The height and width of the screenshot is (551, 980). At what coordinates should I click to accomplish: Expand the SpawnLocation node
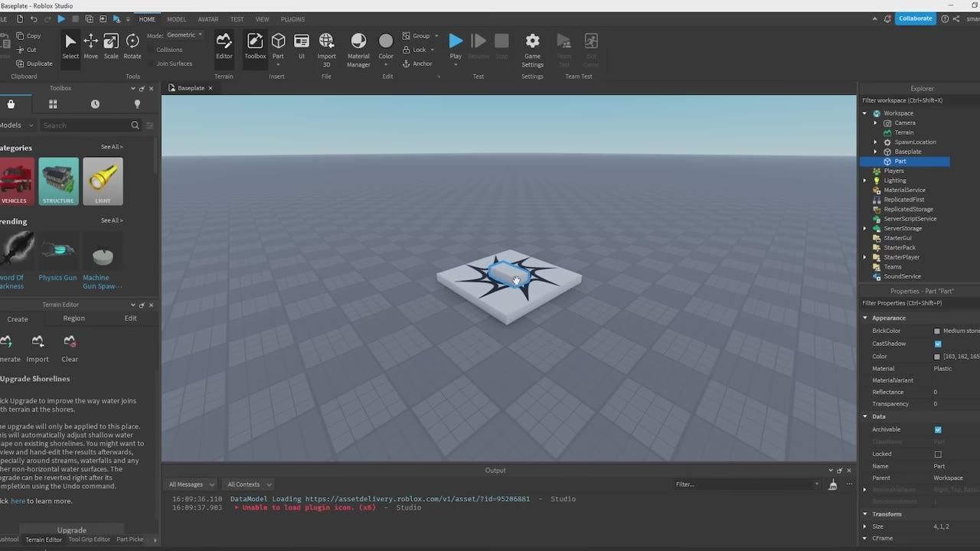[x=876, y=142]
